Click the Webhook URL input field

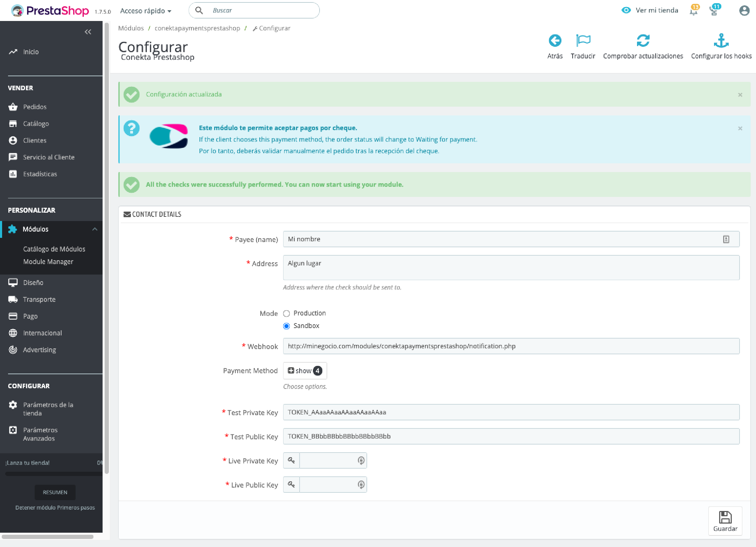(511, 346)
